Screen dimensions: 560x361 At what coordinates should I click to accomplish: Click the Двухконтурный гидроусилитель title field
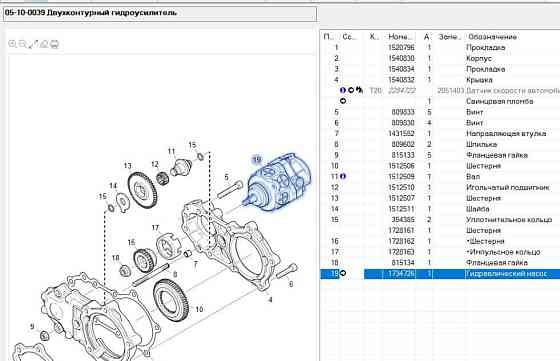coord(160,14)
